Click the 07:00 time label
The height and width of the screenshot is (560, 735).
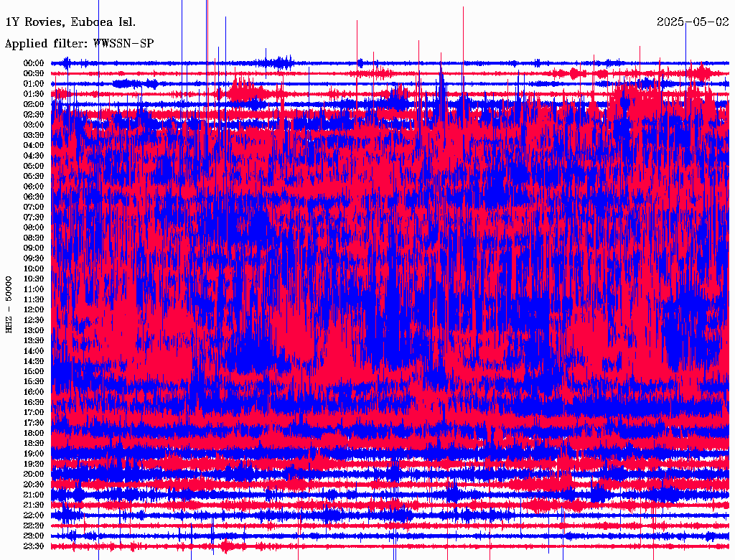(x=34, y=207)
